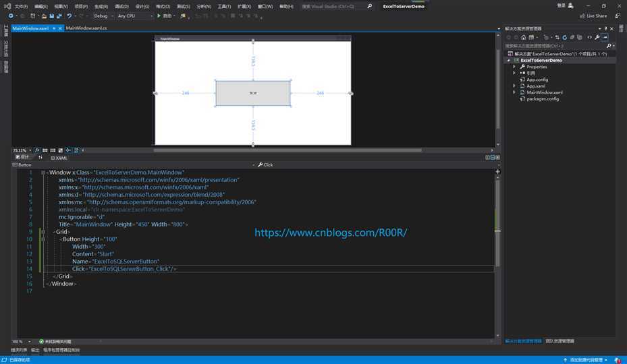Switch to the 设计 design pane tab
Viewport: 627px width, 364px height.
[x=22, y=158]
